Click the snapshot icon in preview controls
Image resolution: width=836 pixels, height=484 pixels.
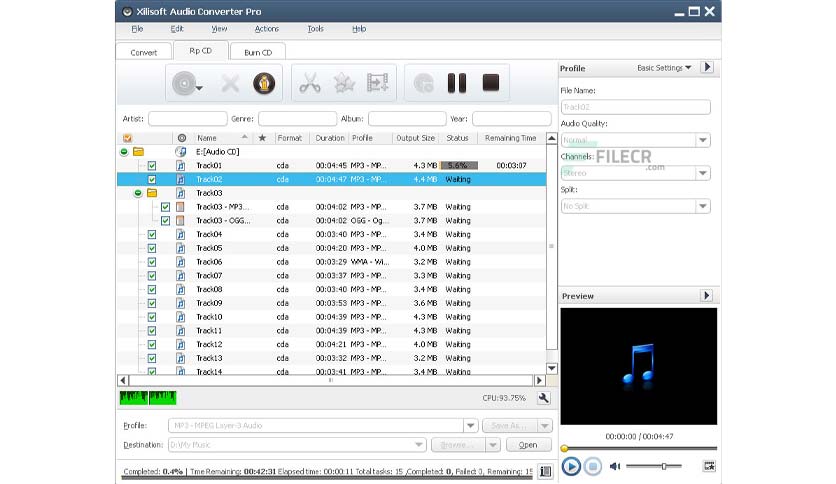coord(709,466)
